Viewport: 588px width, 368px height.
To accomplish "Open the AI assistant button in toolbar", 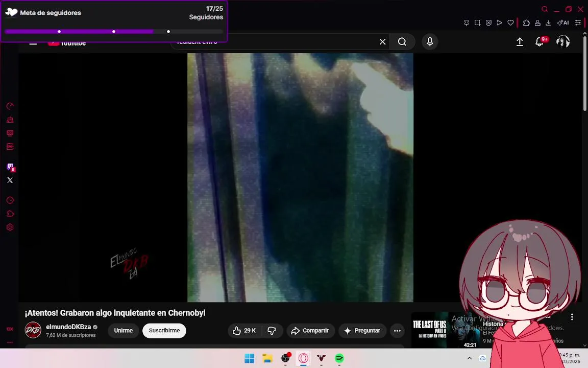I will pos(563,23).
